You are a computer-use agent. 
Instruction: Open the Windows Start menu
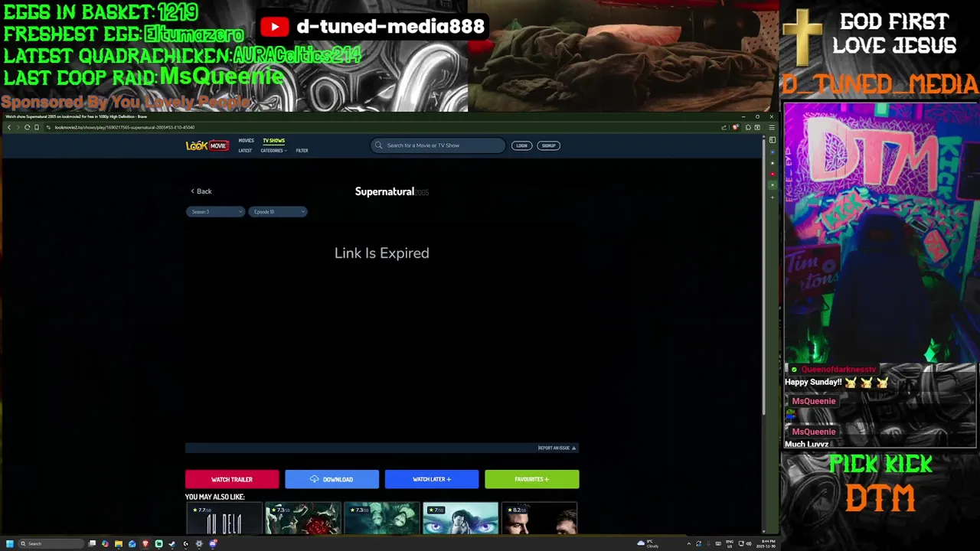(x=10, y=543)
